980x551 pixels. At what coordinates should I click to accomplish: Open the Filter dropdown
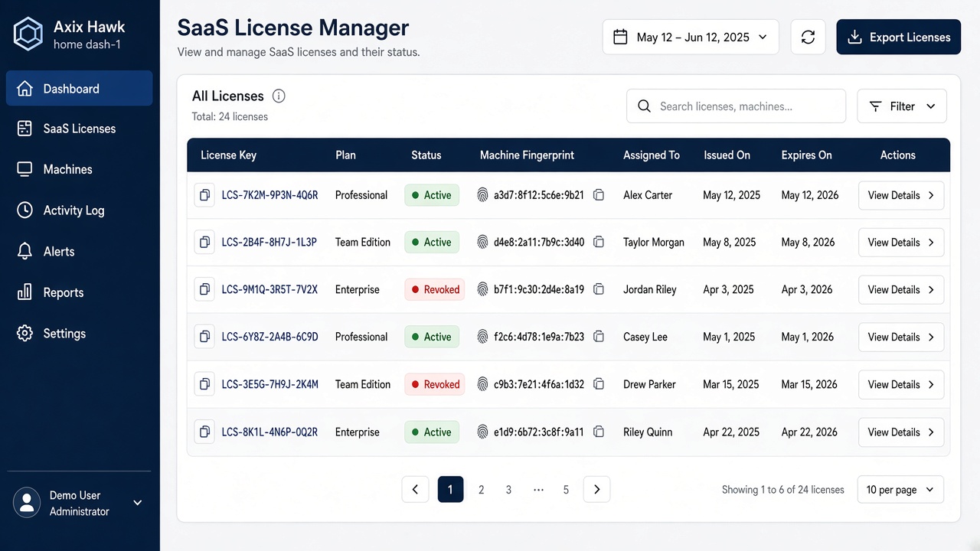point(902,106)
